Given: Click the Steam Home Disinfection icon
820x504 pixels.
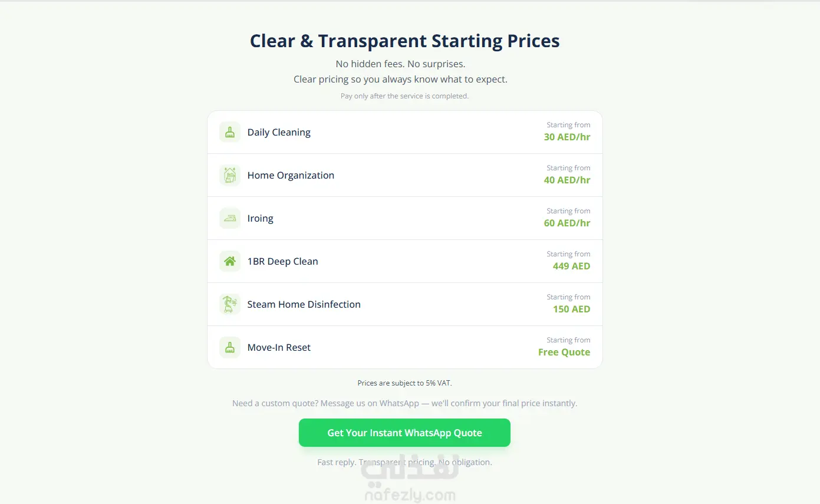Looking at the screenshot, I should (x=230, y=304).
